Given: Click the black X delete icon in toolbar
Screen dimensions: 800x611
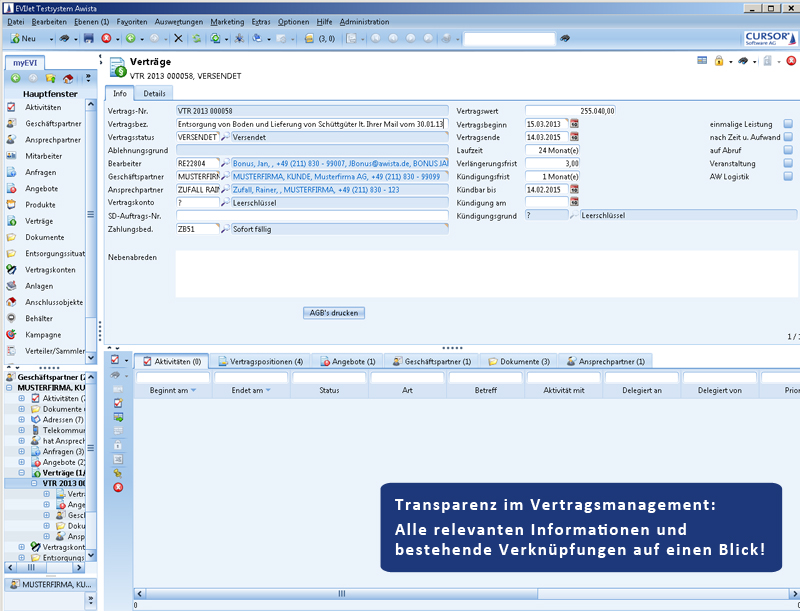Looking at the screenshot, I should tap(178, 38).
